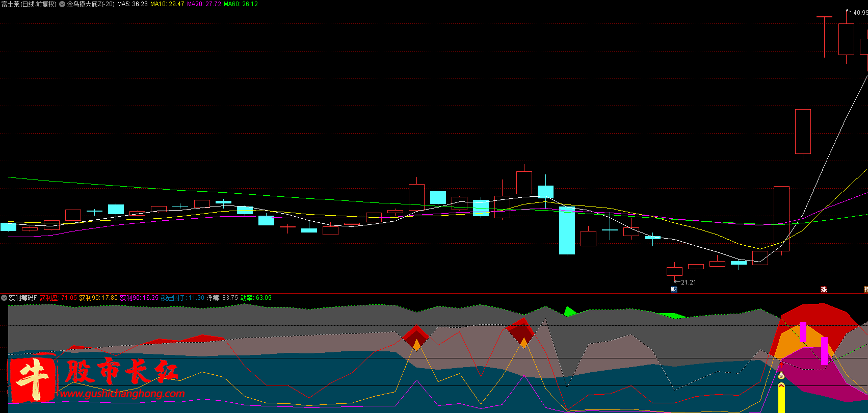Click the large cyan drop candlestick
The height and width of the screenshot is (413, 868).
coord(567,230)
